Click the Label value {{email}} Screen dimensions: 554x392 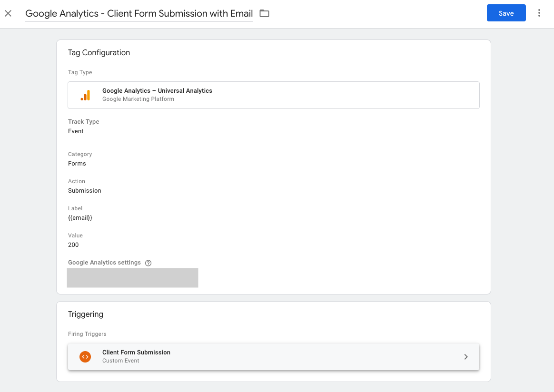point(80,218)
